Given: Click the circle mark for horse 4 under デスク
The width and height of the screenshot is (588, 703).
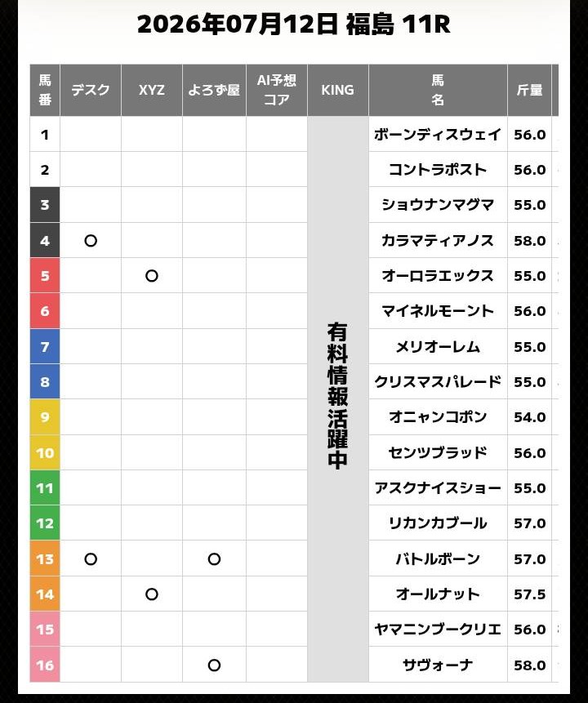Looking at the screenshot, I should point(91,241).
